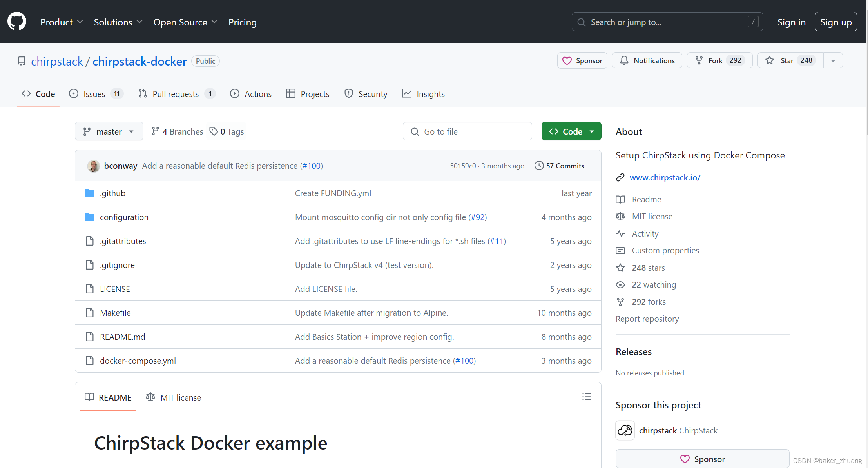This screenshot has width=868, height=468.
Task: Click the Sign up button
Action: point(835,22)
